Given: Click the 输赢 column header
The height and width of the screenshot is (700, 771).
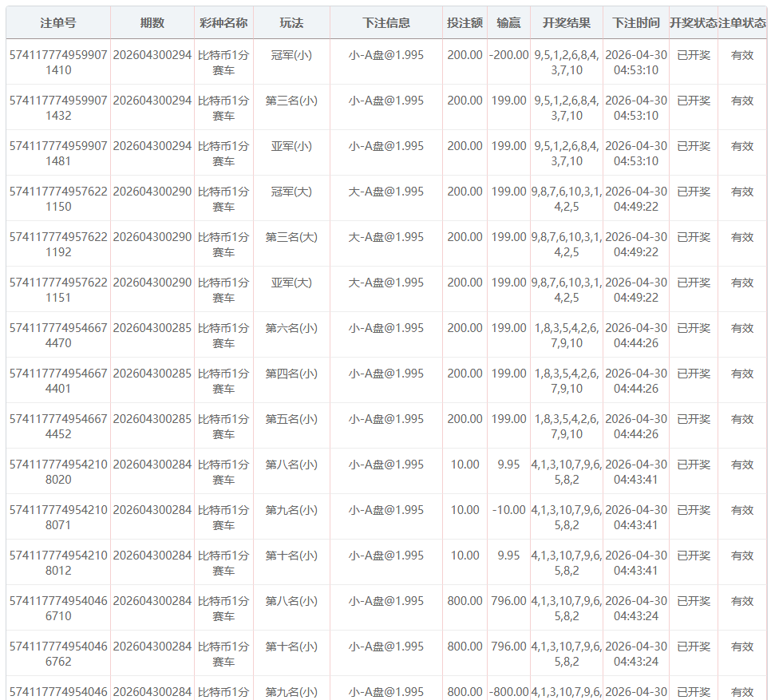Looking at the screenshot, I should 508,23.
